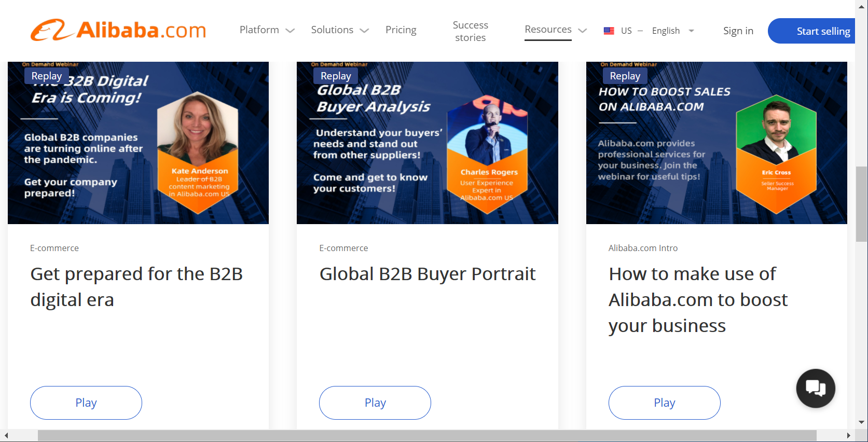Click the Alibaba.com Intro category label

pyautogui.click(x=643, y=248)
